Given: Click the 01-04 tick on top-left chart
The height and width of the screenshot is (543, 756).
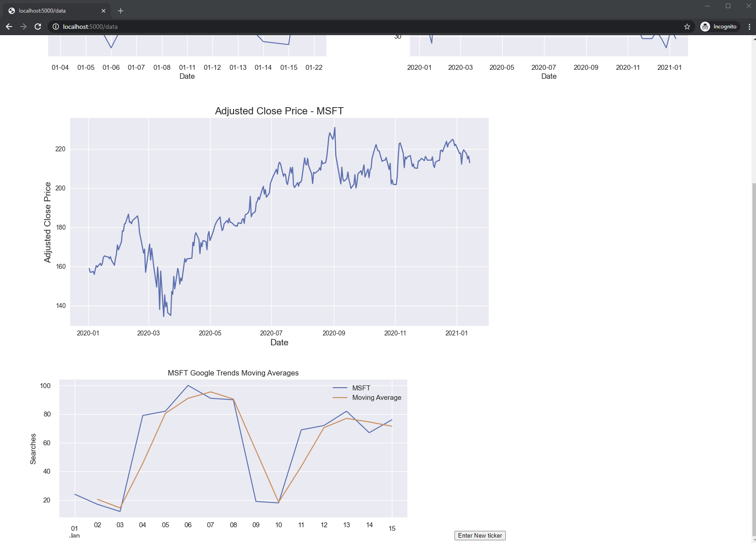Looking at the screenshot, I should (x=60, y=68).
